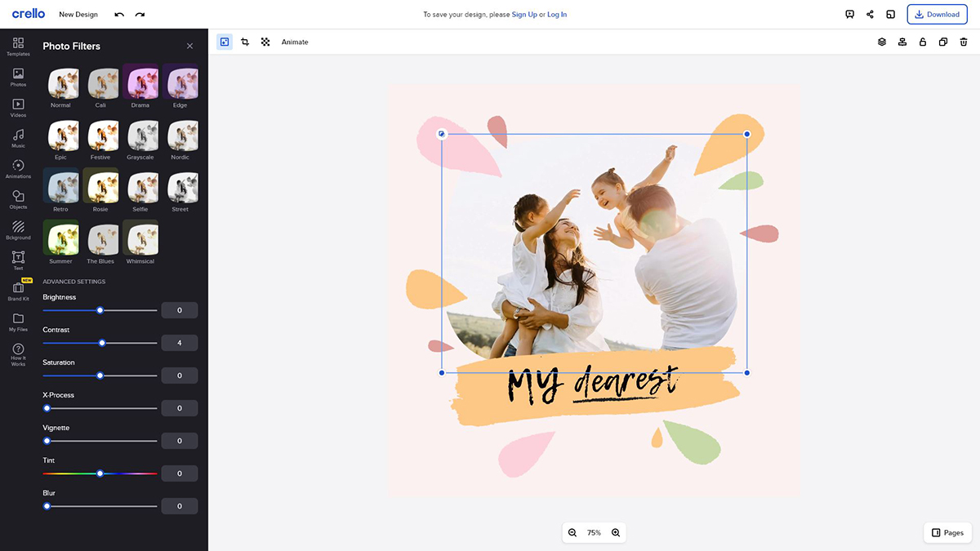Duplicate element with copy icon
980x551 pixels.
tap(943, 42)
